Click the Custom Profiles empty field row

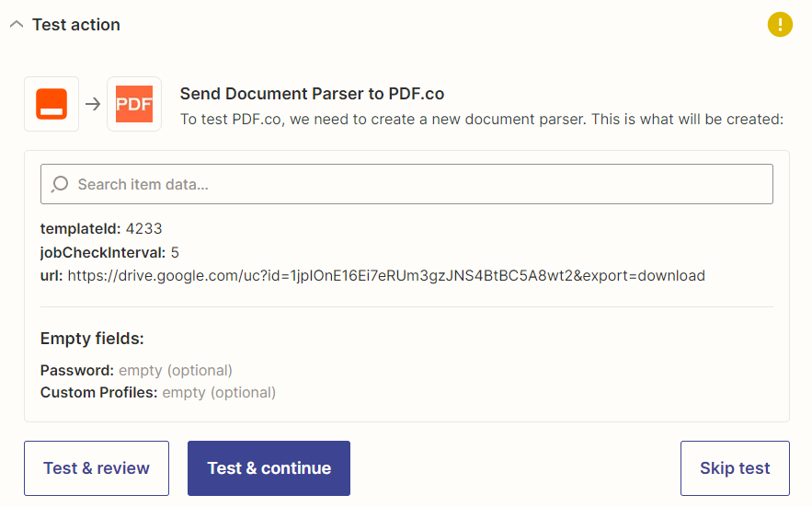(158, 392)
